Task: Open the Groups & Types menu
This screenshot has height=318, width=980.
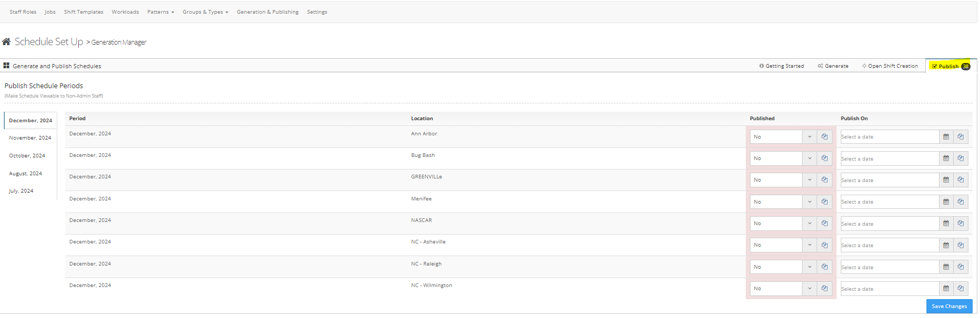Action: (x=205, y=12)
